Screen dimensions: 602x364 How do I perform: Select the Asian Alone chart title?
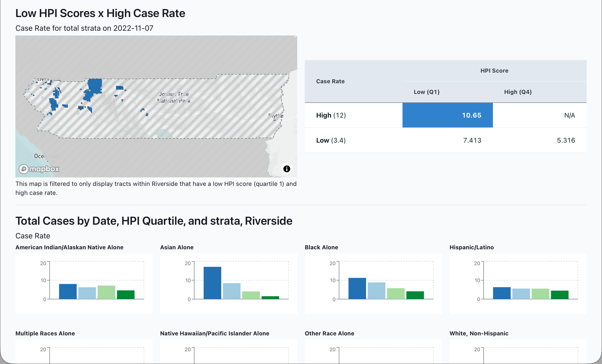click(177, 247)
